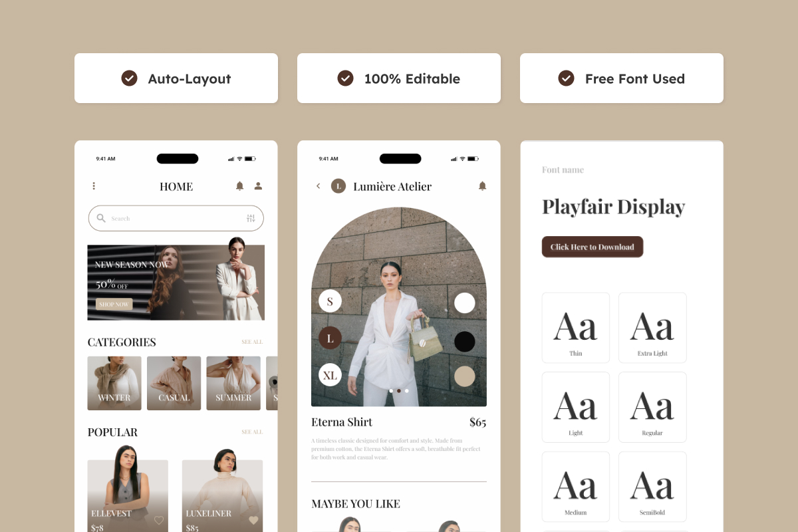Choose the white color swatch
Image resolution: width=798 pixels, height=532 pixels.
pyautogui.click(x=465, y=303)
